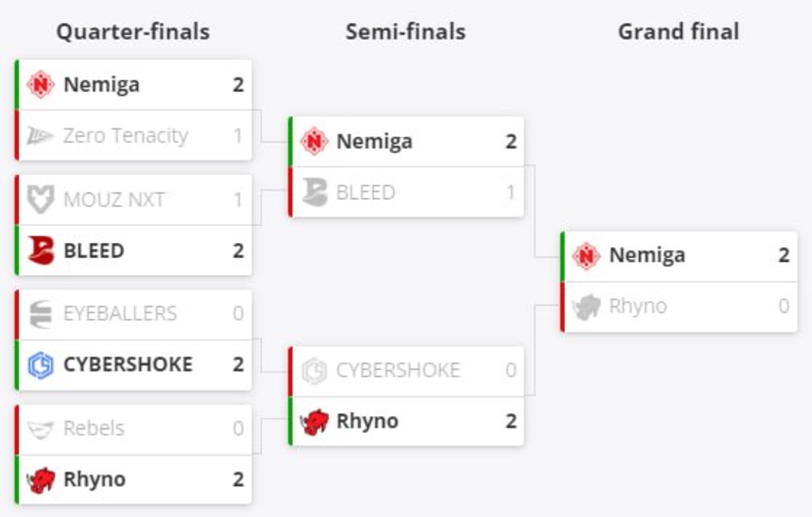Open the Zero Tenacity team name link
This screenshot has width=812, height=517.
(x=125, y=135)
